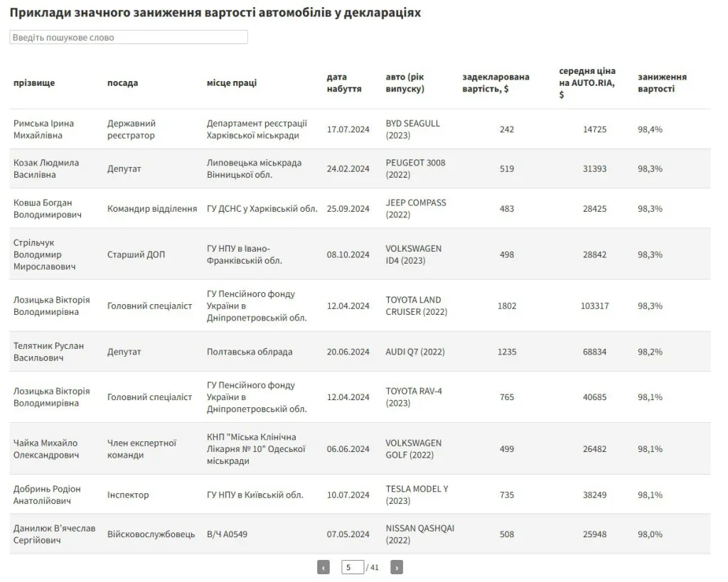Click the next page arrow
This screenshot has height=582, width=728.
tap(397, 567)
